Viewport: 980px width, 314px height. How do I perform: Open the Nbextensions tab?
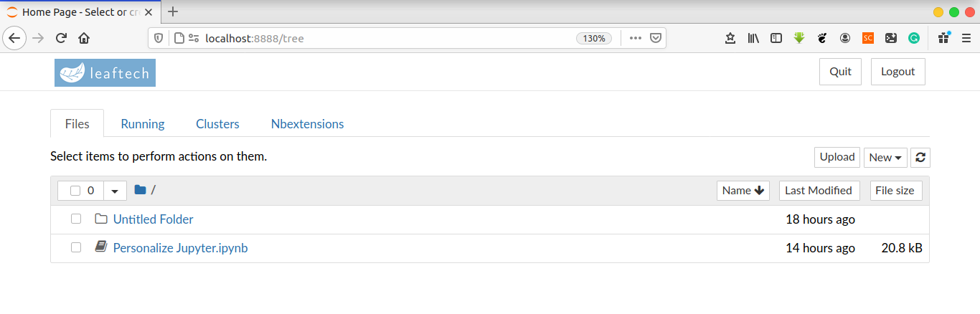point(307,124)
